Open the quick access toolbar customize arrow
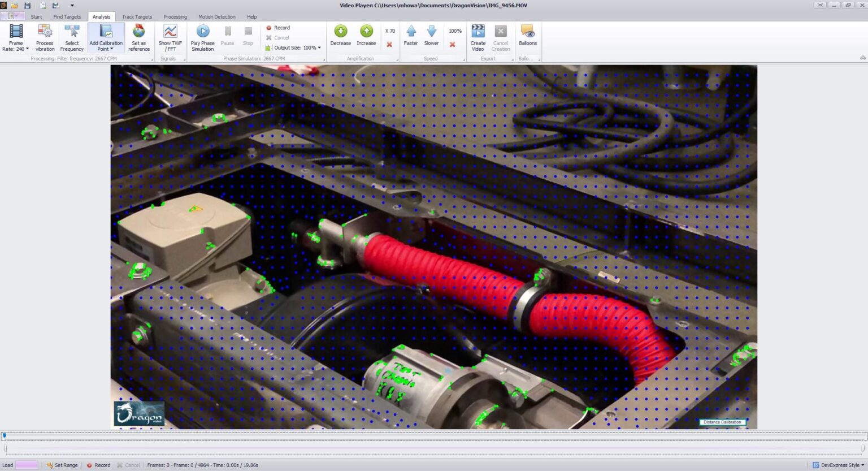Image resolution: width=868 pixels, height=471 pixels. tap(72, 6)
